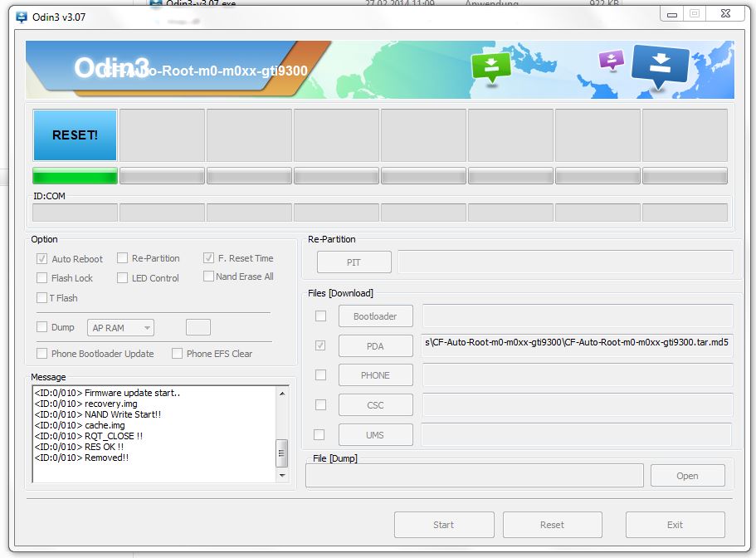
Task: Click the Start button
Action: pyautogui.click(x=444, y=525)
